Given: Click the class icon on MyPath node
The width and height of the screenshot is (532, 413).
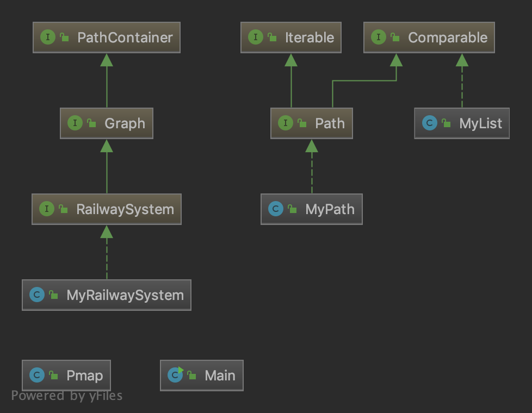Looking at the screenshot, I should click(x=276, y=209).
